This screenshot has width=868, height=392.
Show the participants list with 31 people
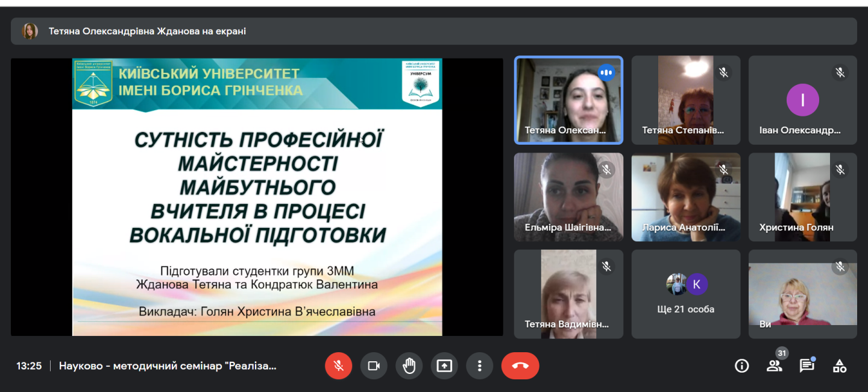click(x=774, y=365)
